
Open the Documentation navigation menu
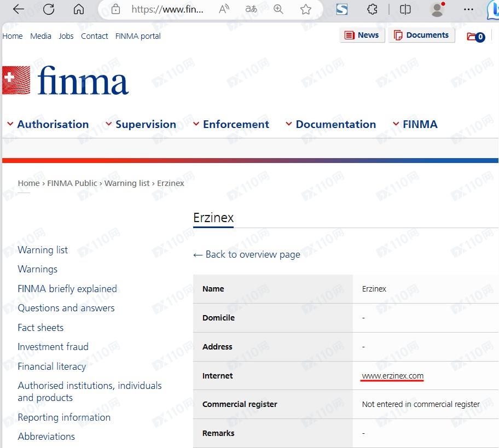330,124
